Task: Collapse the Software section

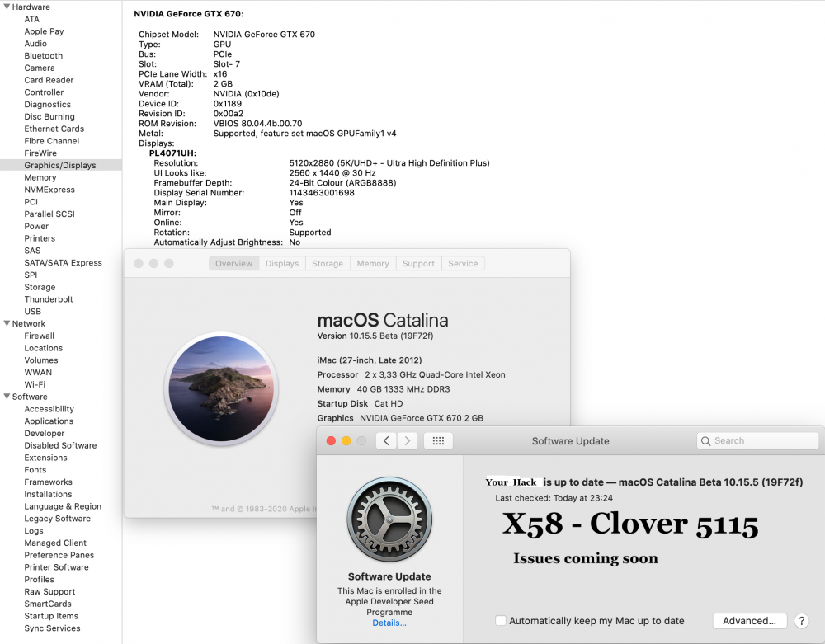Action: (x=7, y=397)
